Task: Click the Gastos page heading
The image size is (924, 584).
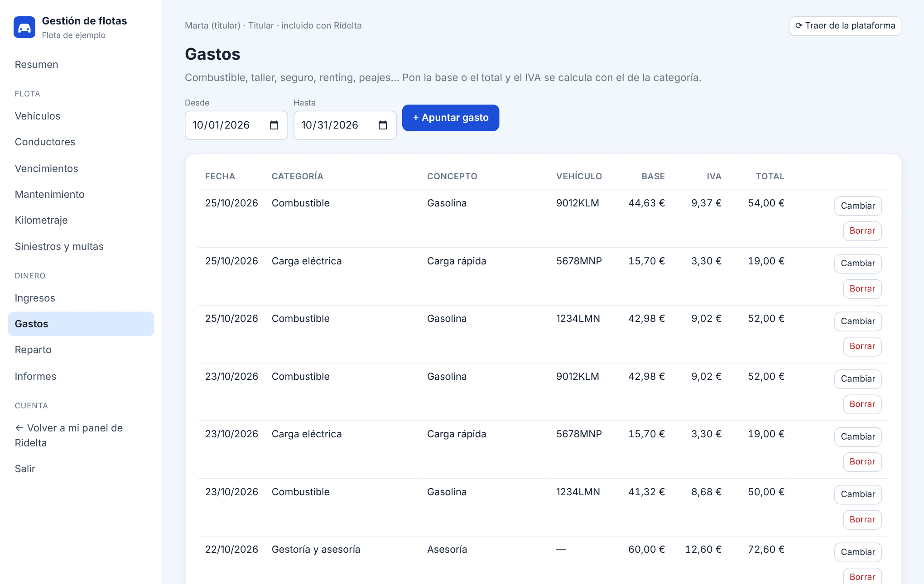Action: pyautogui.click(x=212, y=54)
